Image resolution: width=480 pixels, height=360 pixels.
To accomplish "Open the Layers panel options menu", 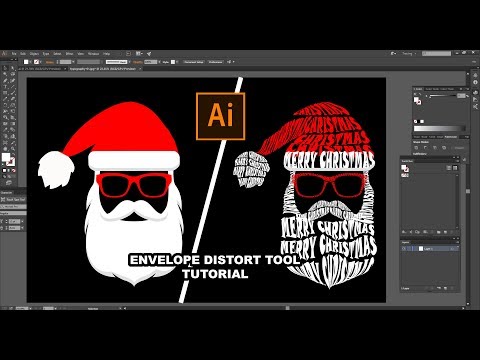I will click(x=458, y=242).
